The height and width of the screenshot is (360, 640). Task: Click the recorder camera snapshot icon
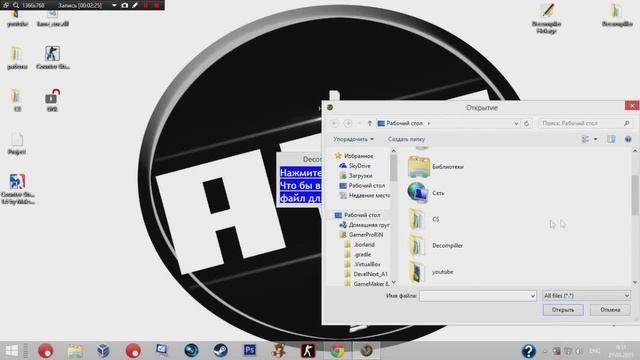pos(124,5)
